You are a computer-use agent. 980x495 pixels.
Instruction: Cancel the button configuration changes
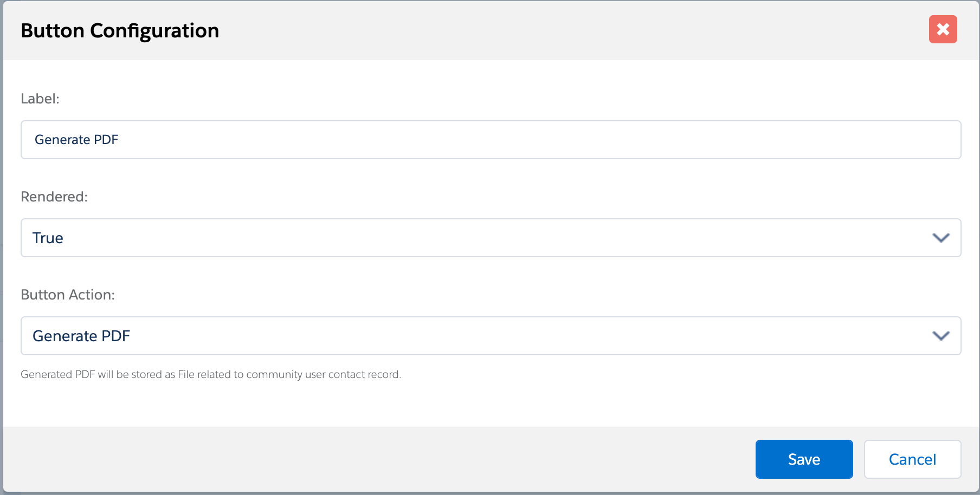(x=912, y=459)
